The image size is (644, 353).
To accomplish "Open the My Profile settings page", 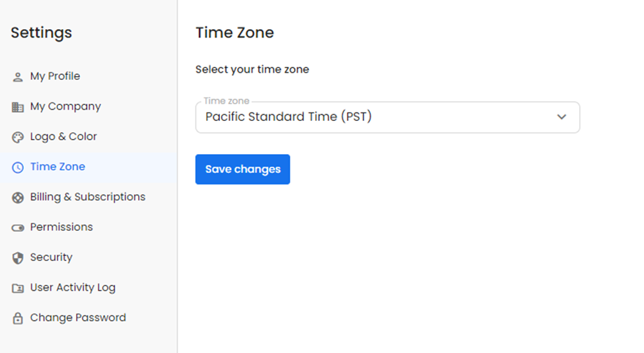I will coord(55,76).
